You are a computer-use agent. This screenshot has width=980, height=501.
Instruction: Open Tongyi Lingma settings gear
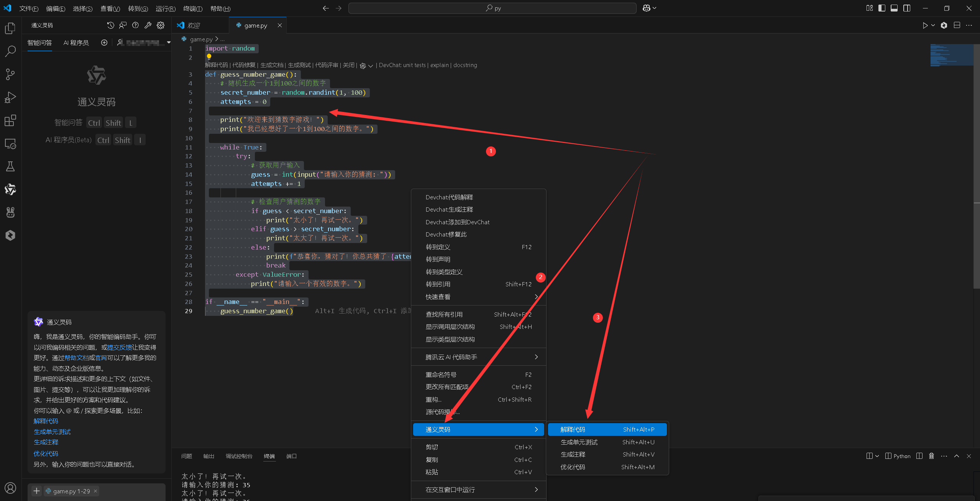click(x=161, y=25)
